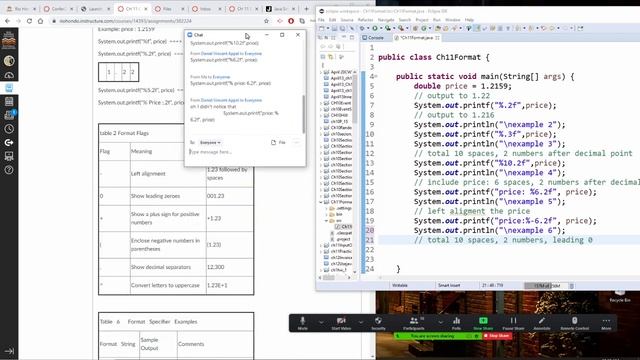Viewport: 640px width, 360px height.
Task: Stop the Zoom screen share
Action: (497, 336)
